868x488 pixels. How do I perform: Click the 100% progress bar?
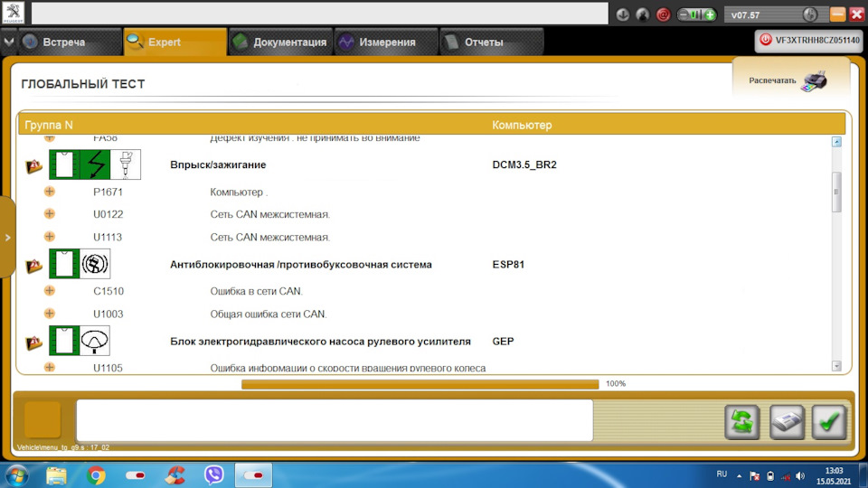tap(420, 384)
